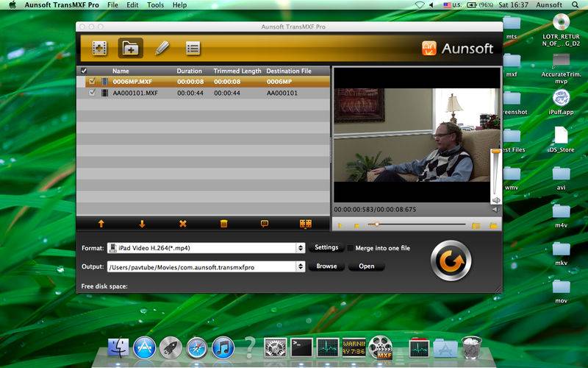Open iTunes from the Dock
588x368 pixels.
(x=223, y=347)
